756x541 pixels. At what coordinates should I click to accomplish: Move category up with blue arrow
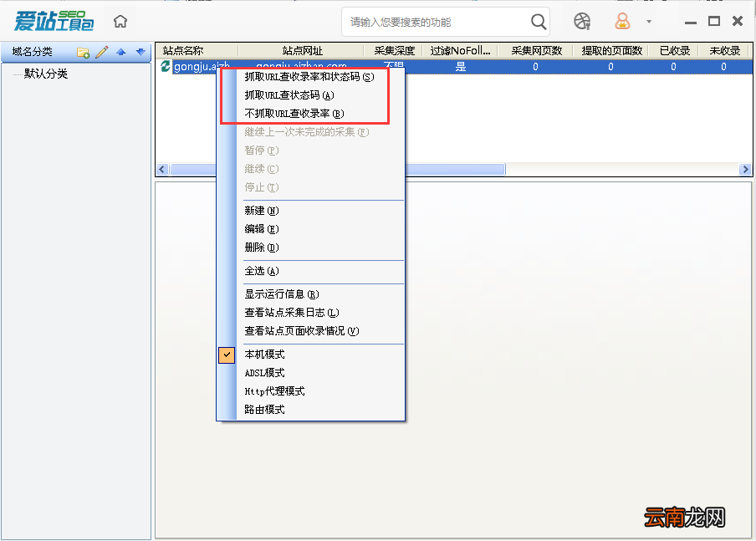pos(120,52)
